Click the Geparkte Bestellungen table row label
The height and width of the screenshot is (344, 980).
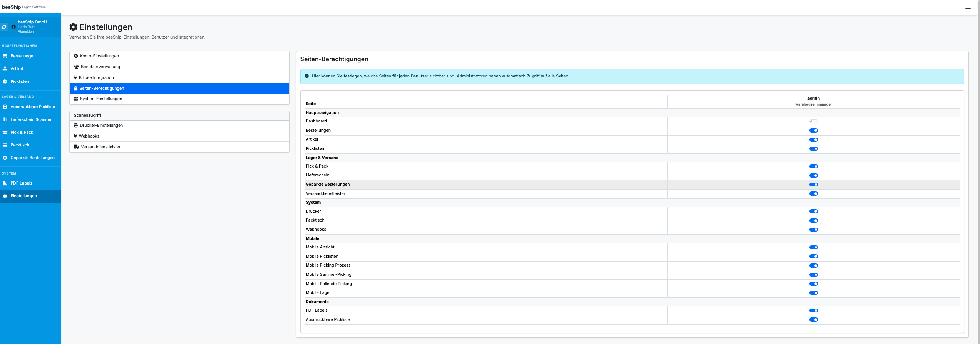click(x=328, y=184)
